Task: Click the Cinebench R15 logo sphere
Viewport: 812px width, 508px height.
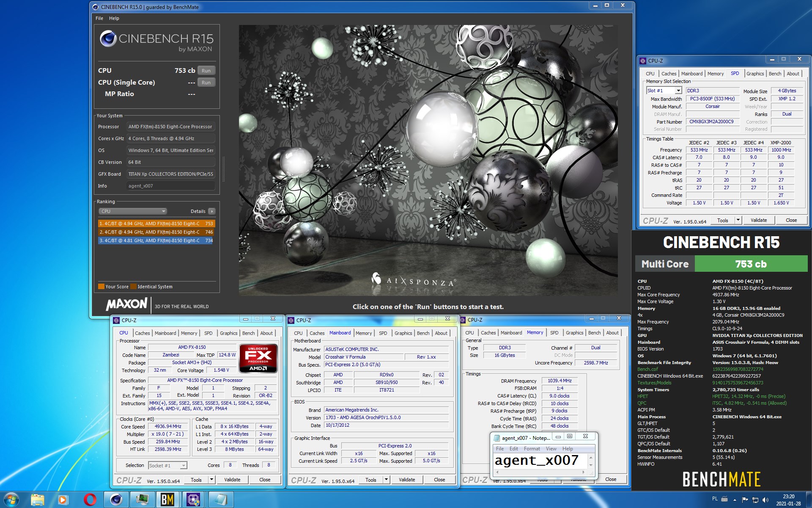Action: pos(108,39)
